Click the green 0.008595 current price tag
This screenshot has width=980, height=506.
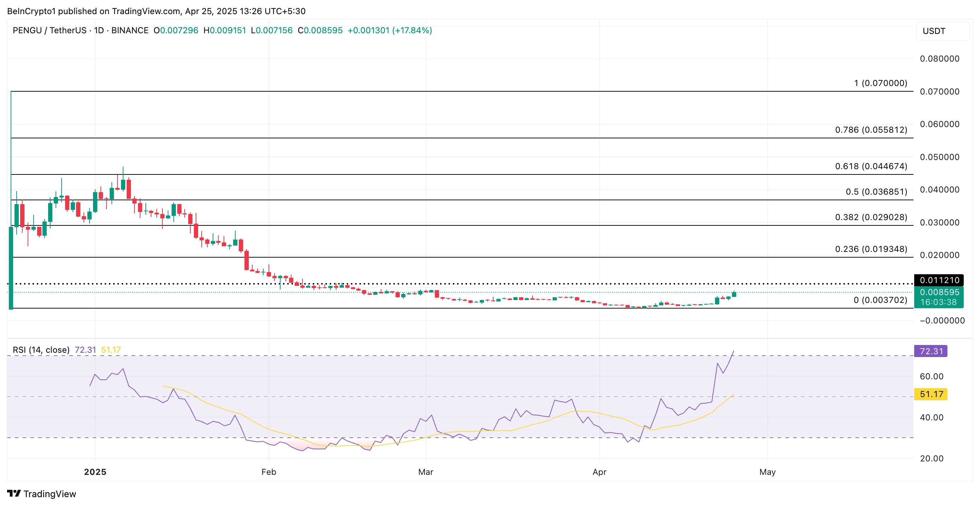click(x=939, y=292)
